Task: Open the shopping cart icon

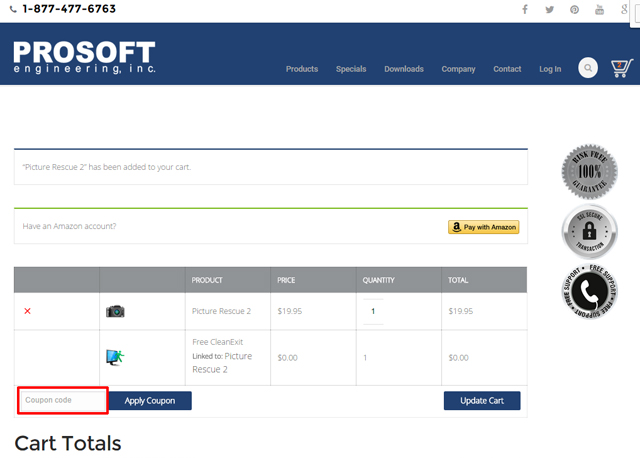Action: pyautogui.click(x=621, y=68)
